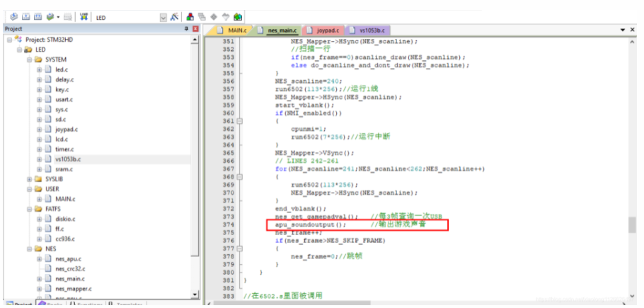Open the dropdown arrow beside Batch Build
644x308 pixels.
[58, 17]
